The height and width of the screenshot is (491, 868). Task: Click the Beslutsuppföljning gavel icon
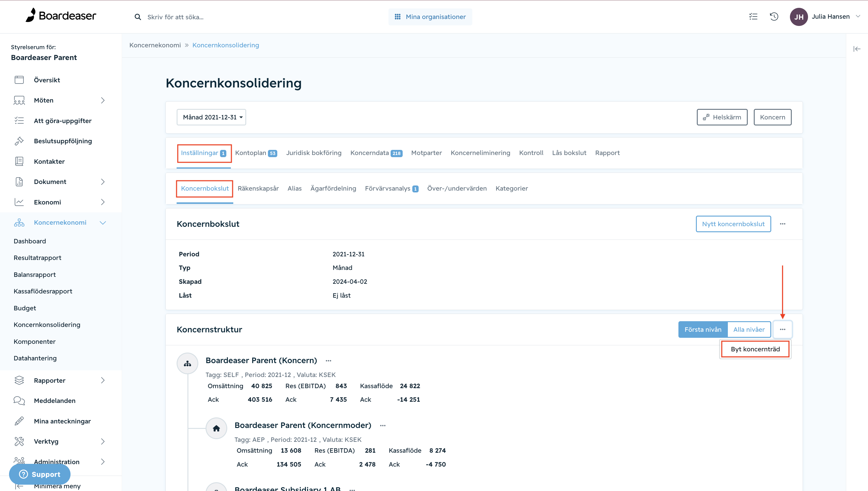point(19,141)
